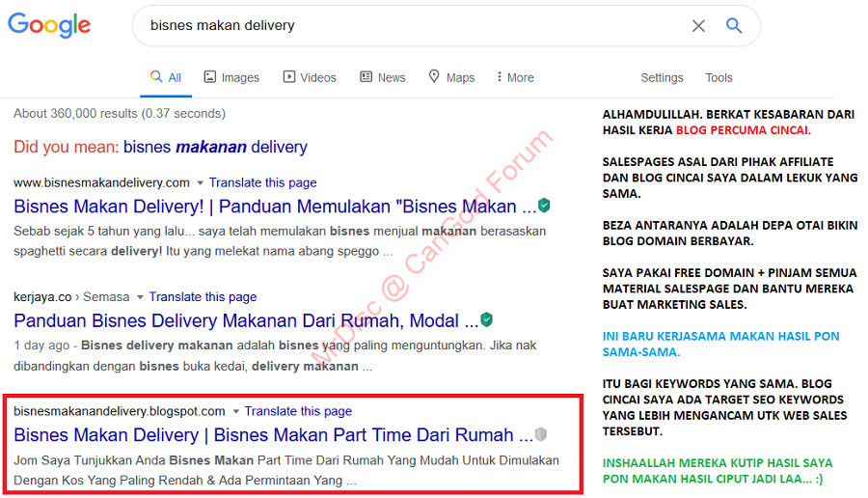Viewport: 868px width, 498px height.
Task: Click the three-dot icon next to More
Action: tap(500, 76)
